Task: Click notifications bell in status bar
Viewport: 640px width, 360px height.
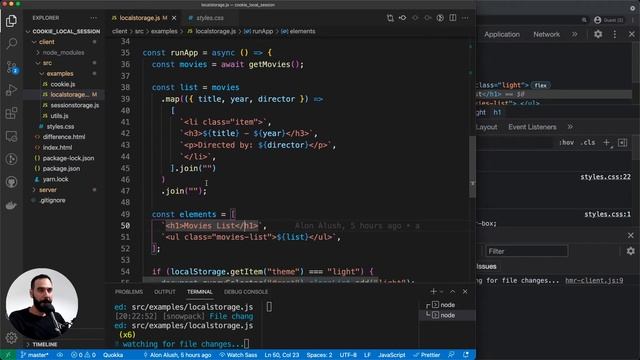Action: pos(466,355)
